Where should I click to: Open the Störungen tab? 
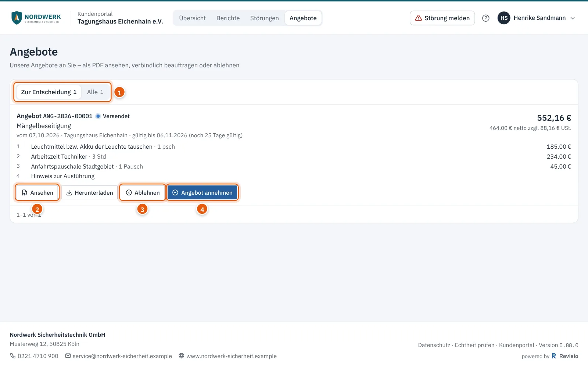point(264,18)
